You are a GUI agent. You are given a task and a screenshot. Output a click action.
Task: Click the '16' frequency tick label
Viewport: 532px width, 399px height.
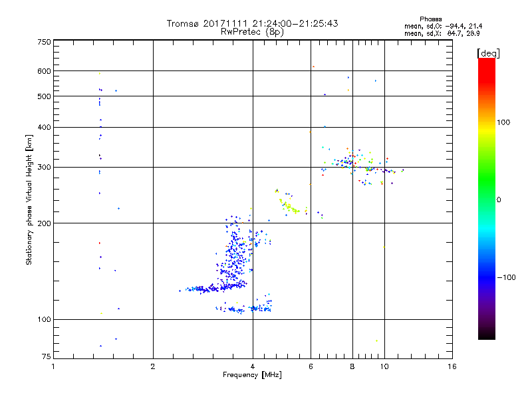[452, 366]
